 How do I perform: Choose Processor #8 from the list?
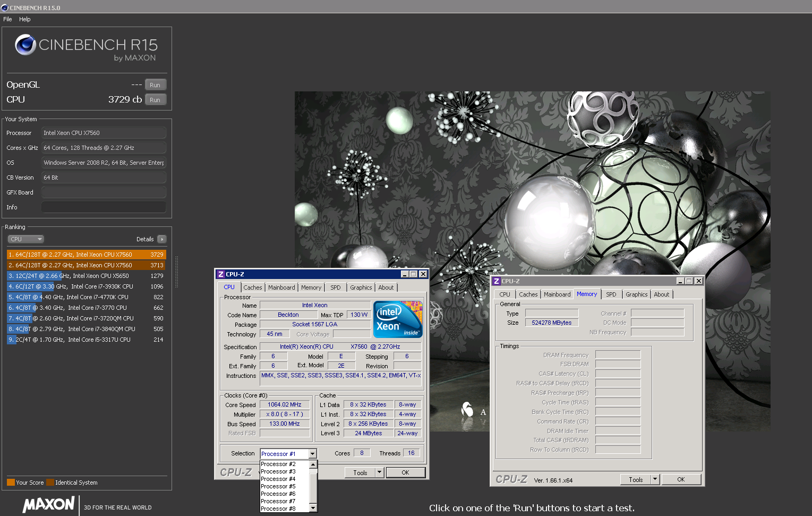pyautogui.click(x=285, y=509)
